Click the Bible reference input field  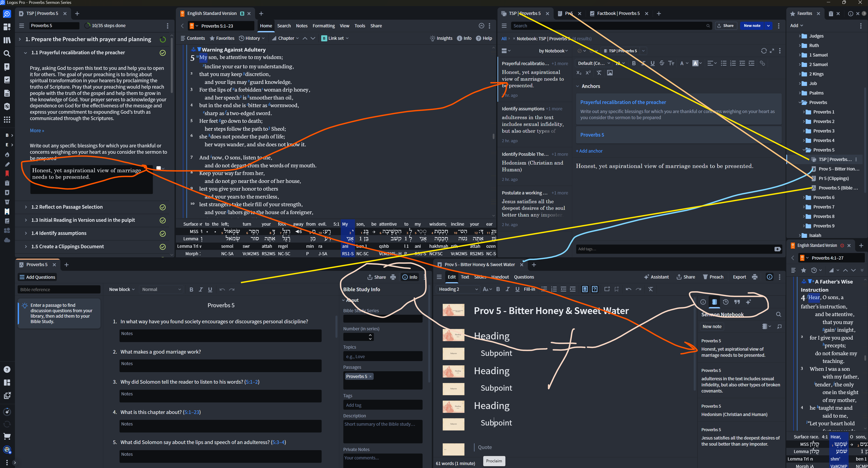59,290
